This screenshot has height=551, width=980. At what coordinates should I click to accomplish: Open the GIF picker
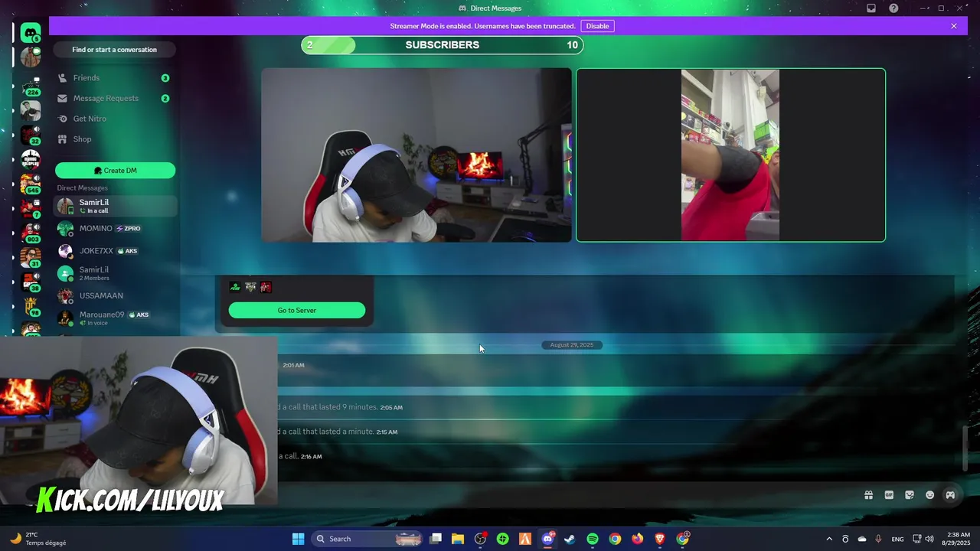point(889,495)
